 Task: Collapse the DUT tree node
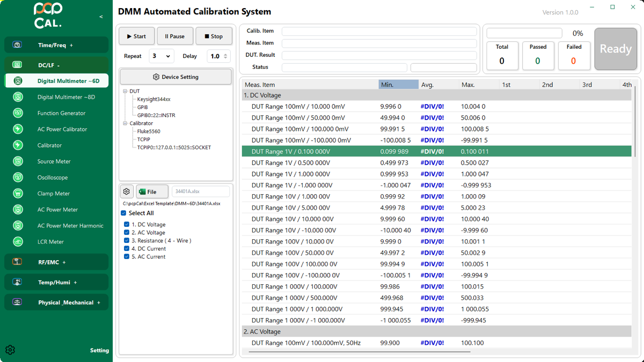click(x=125, y=91)
